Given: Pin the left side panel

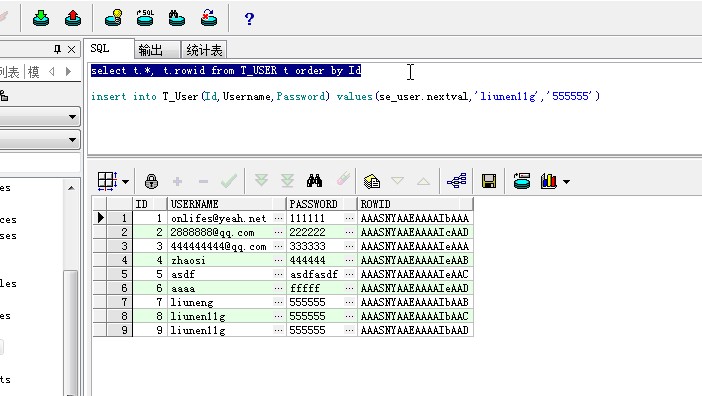Looking at the screenshot, I should point(57,49).
